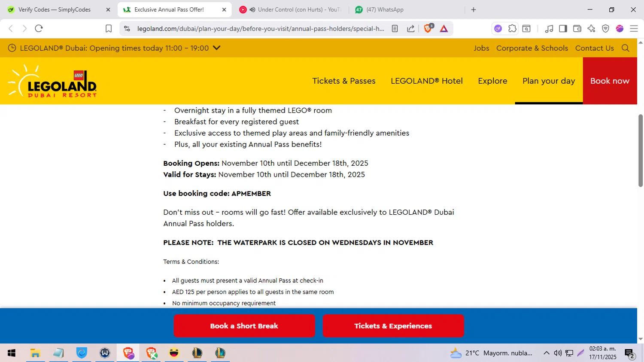
Task: Click the LEGOLAND Dubai Resort logo
Action: [52, 81]
